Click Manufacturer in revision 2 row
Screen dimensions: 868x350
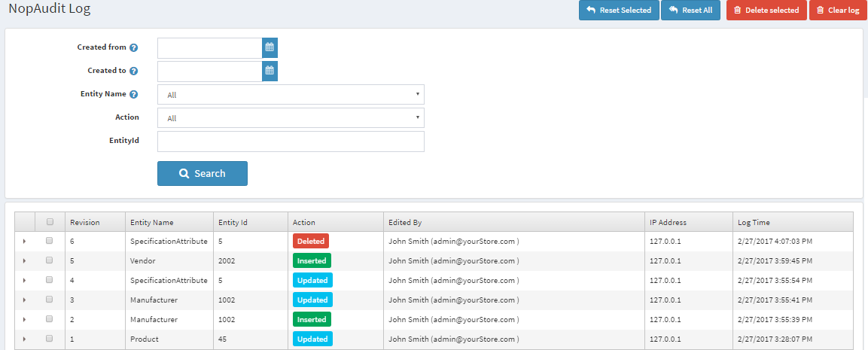[154, 320]
